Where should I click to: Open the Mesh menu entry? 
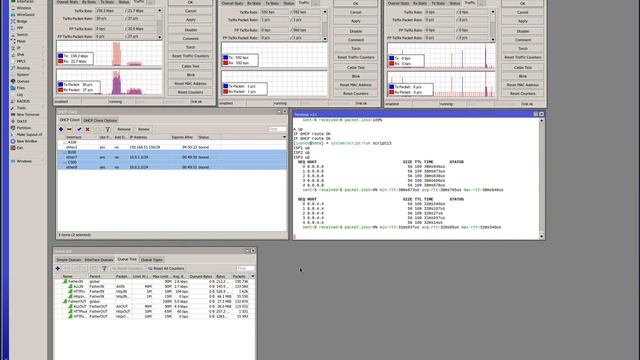[x=22, y=41]
